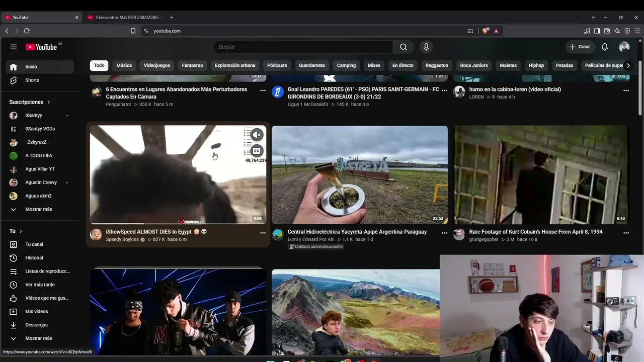Click the Brave Rewards triangle icon
This screenshot has width=644, height=362.
pyautogui.click(x=496, y=31)
